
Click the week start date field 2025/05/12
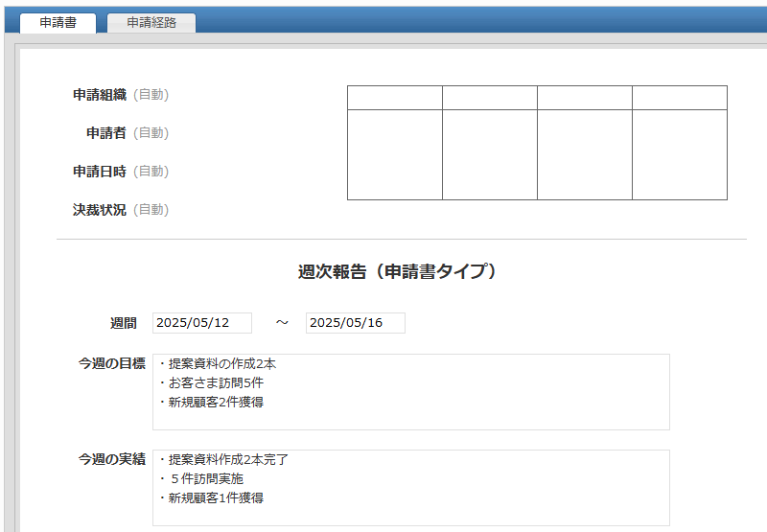[202, 323]
